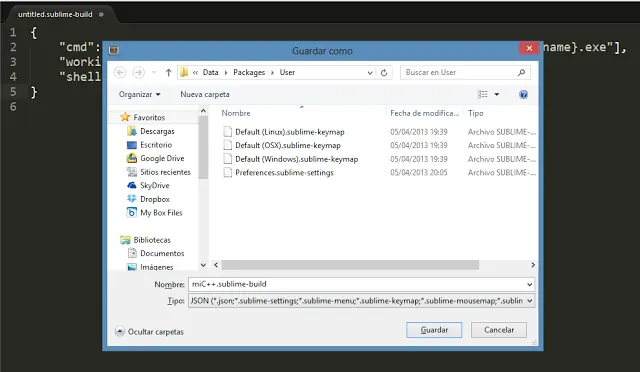Viewport: 640px width, 372px height.
Task: Click the Nombre filename input field
Action: (x=361, y=284)
